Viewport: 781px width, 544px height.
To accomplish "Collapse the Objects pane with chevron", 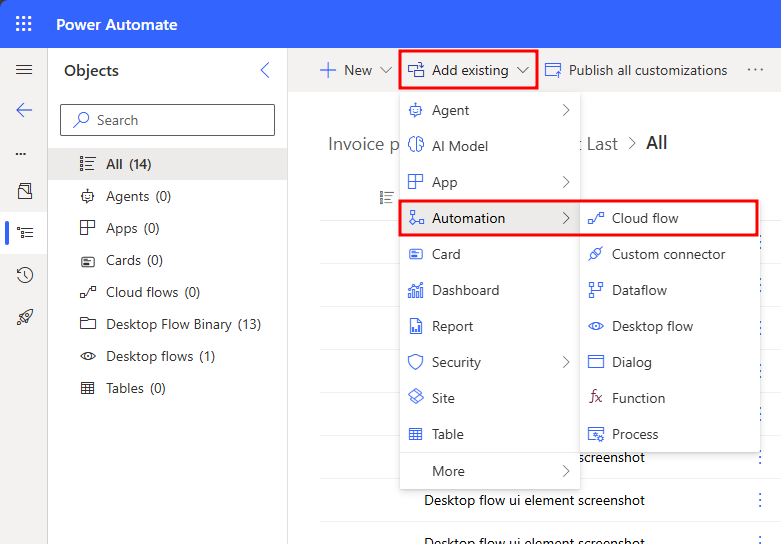I will (x=265, y=70).
